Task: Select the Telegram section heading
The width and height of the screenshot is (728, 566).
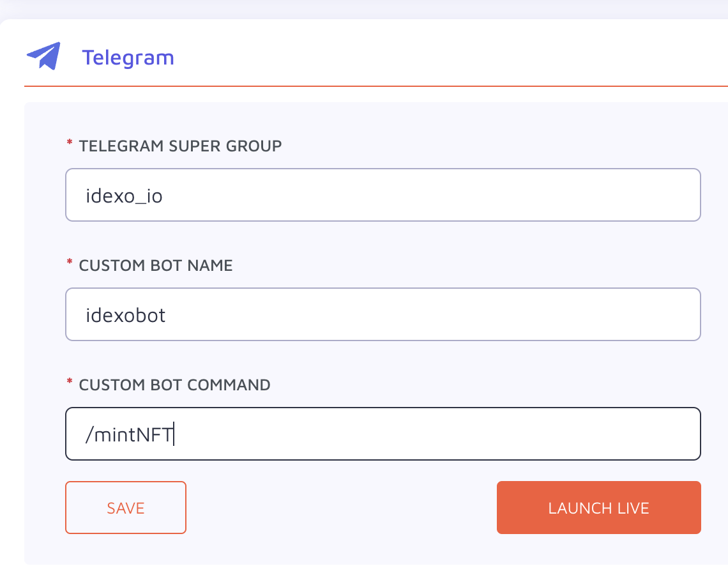Action: pyautogui.click(x=128, y=58)
